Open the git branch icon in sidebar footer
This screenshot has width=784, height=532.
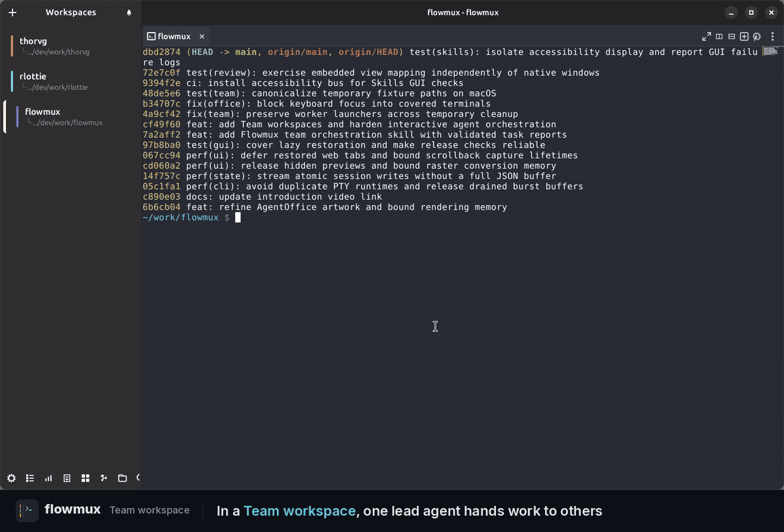pos(104,478)
